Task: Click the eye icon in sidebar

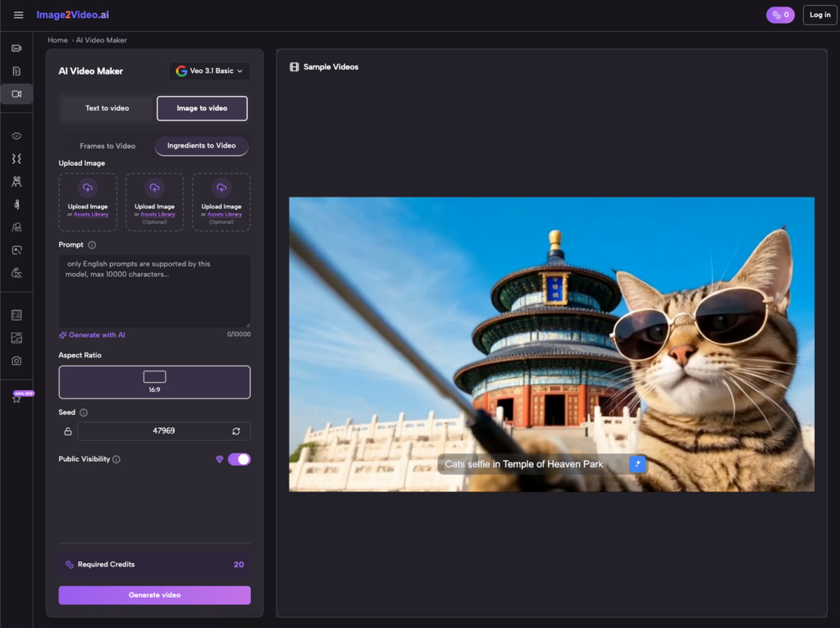Action: pyautogui.click(x=16, y=136)
